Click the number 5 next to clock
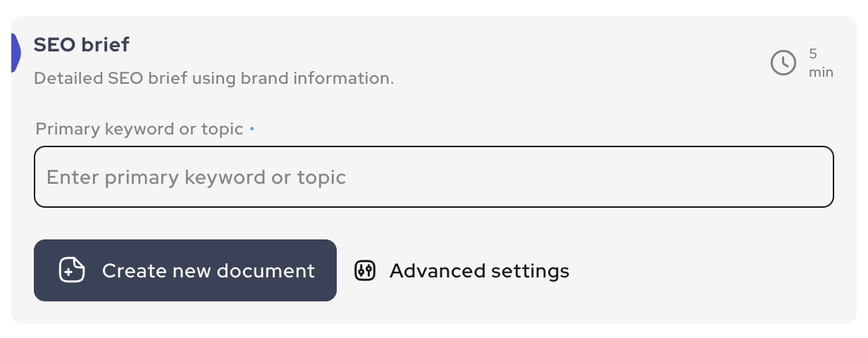Screen dimensions: 868x338 (813, 54)
